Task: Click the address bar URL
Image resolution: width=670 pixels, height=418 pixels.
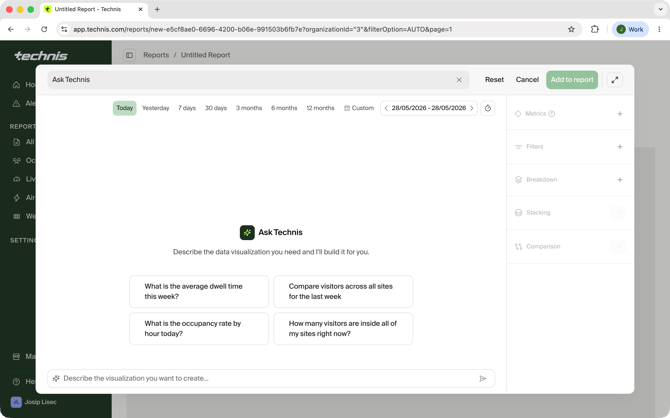Action: pyautogui.click(x=262, y=29)
